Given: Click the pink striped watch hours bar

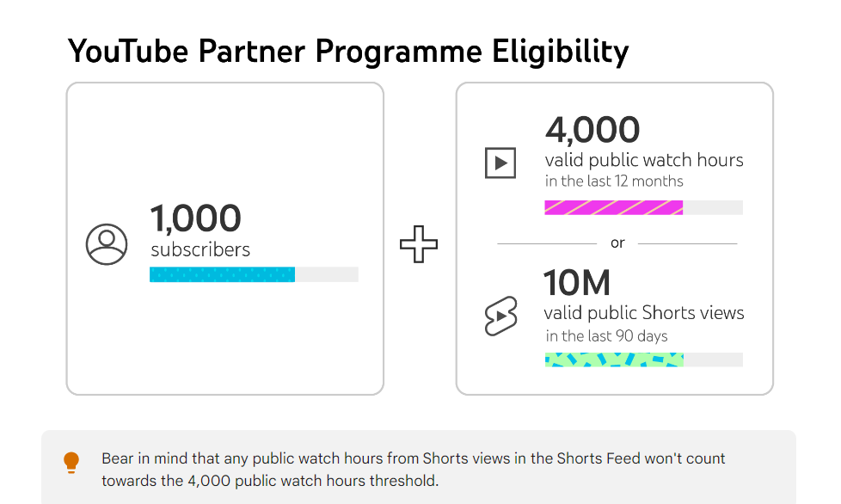Looking at the screenshot, I should 614,207.
